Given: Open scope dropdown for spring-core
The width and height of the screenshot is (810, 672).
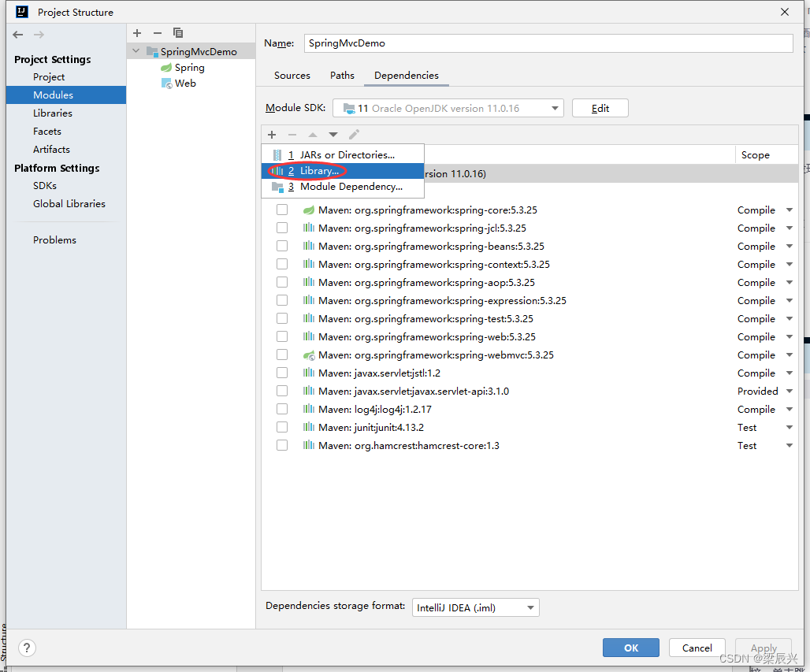Looking at the screenshot, I should coord(790,210).
